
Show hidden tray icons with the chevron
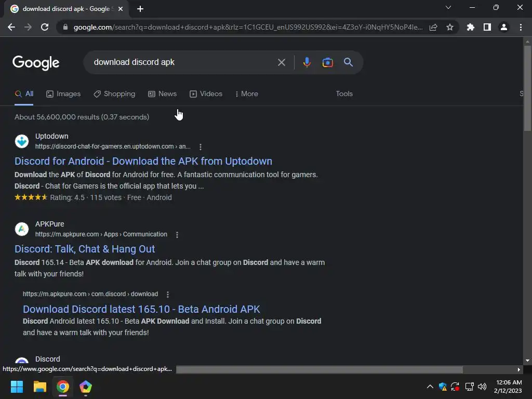[430, 387]
